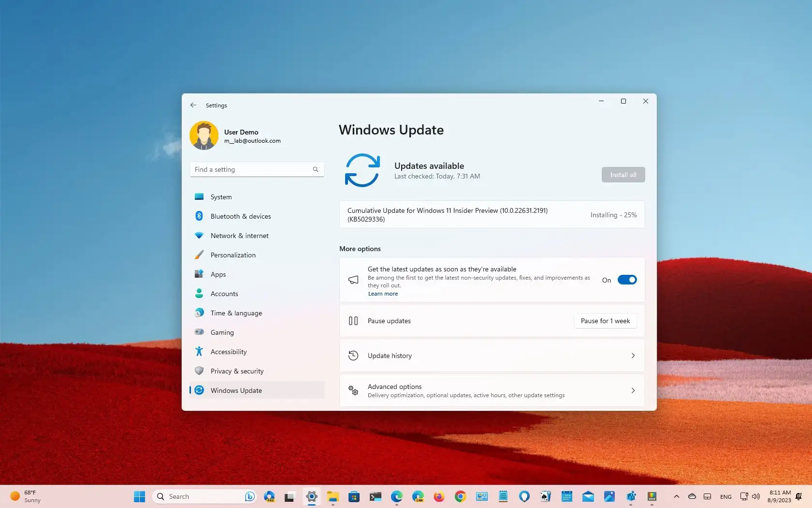The height and width of the screenshot is (508, 812).
Task: Open the volume icon in system tray
Action: [x=756, y=496]
